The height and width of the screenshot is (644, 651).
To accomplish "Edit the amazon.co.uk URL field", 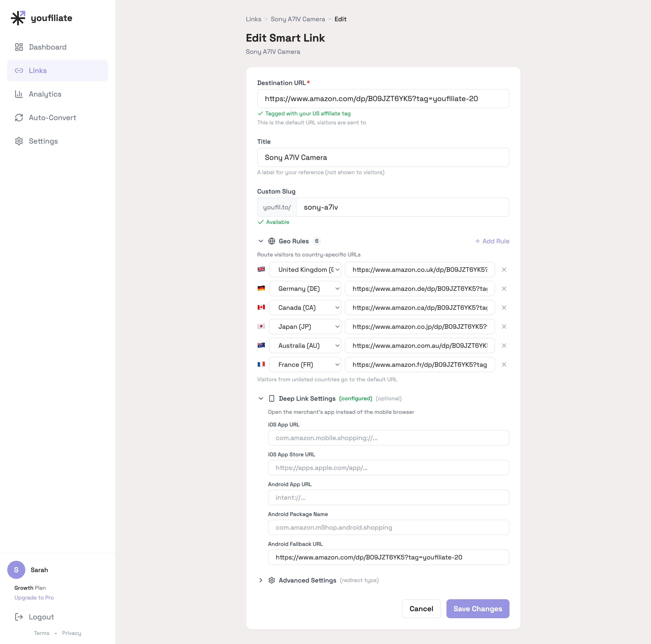I will point(420,270).
